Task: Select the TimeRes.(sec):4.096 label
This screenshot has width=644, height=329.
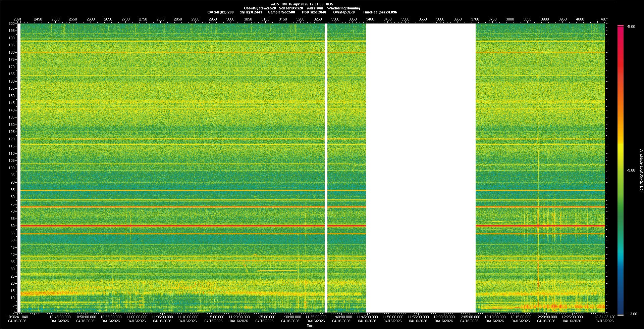Action: coord(380,12)
